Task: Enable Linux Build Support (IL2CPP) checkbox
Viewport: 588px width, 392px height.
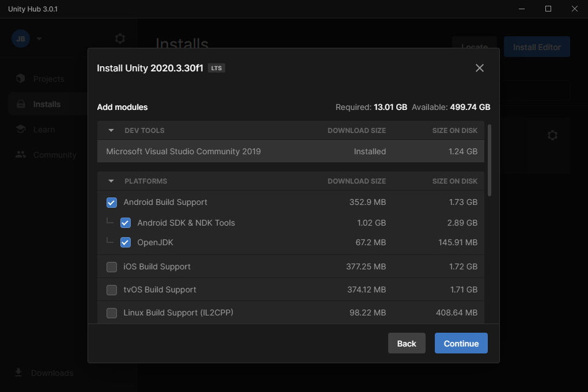Action: [111, 313]
